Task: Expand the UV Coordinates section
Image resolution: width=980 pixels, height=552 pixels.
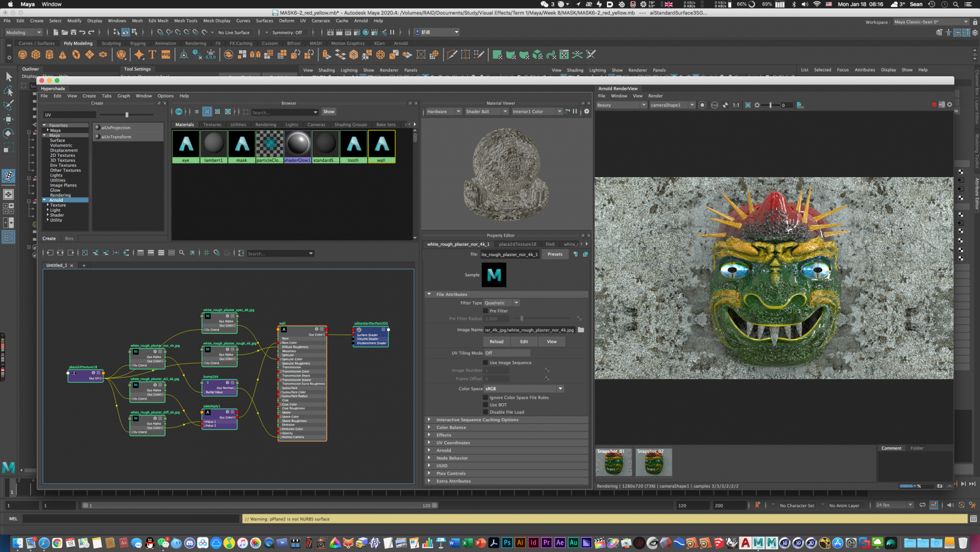Action: (x=506, y=442)
